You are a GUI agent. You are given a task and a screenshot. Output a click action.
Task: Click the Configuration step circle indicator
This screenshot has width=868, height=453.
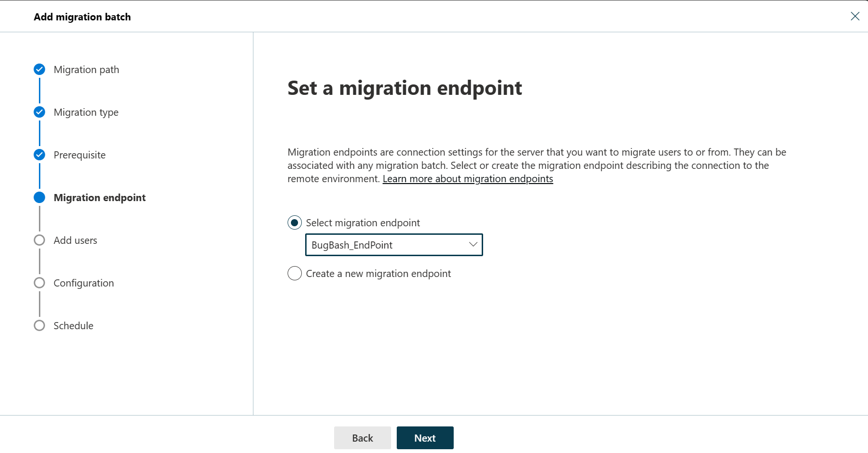pos(39,283)
